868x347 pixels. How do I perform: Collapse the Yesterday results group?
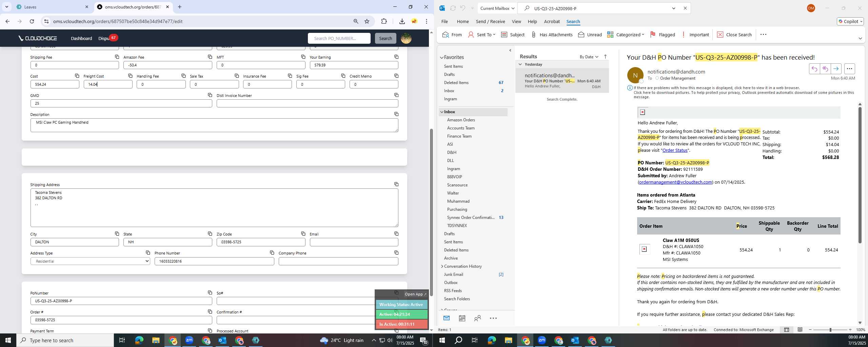[x=520, y=64]
